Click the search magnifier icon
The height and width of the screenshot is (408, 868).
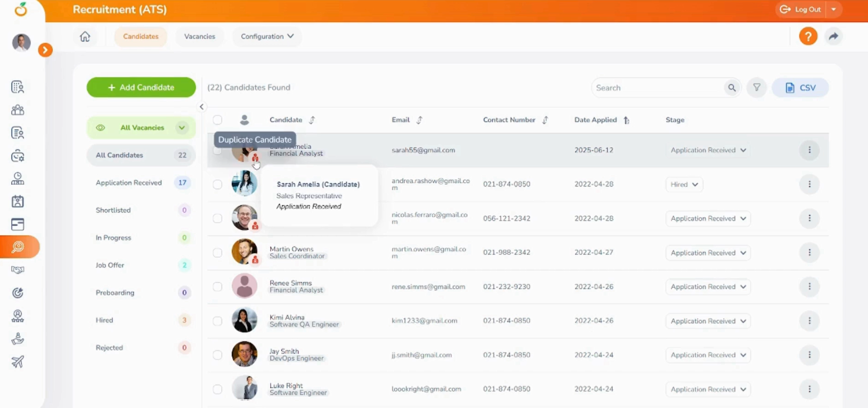[x=731, y=88]
